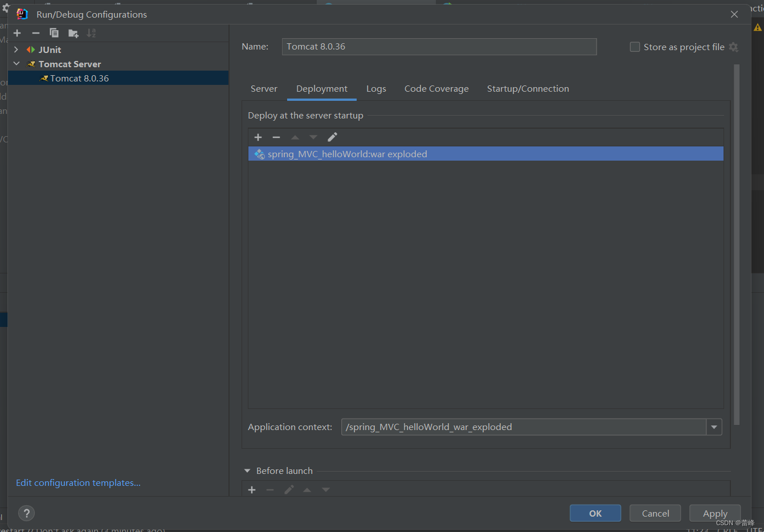764x532 pixels.
Task: Open the Startup/Connection tab
Action: pyautogui.click(x=528, y=89)
